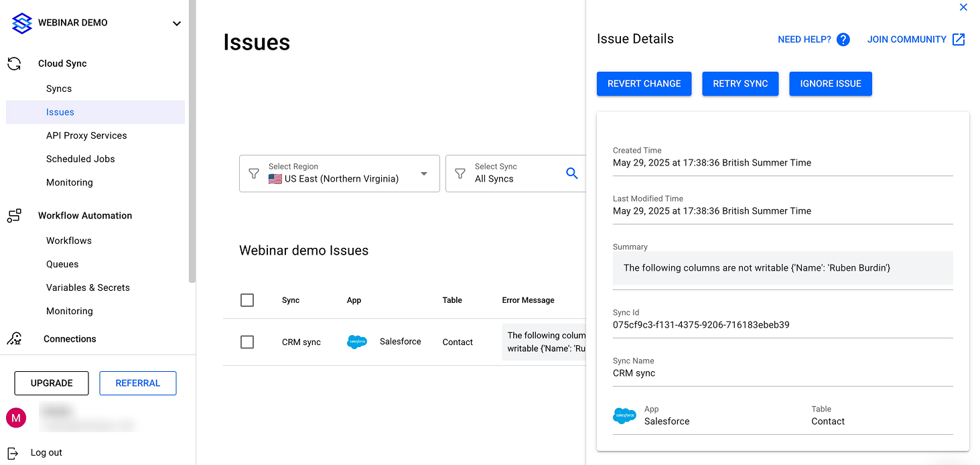
Task: Click the sidebar vertical scrollbar
Action: (x=192, y=141)
